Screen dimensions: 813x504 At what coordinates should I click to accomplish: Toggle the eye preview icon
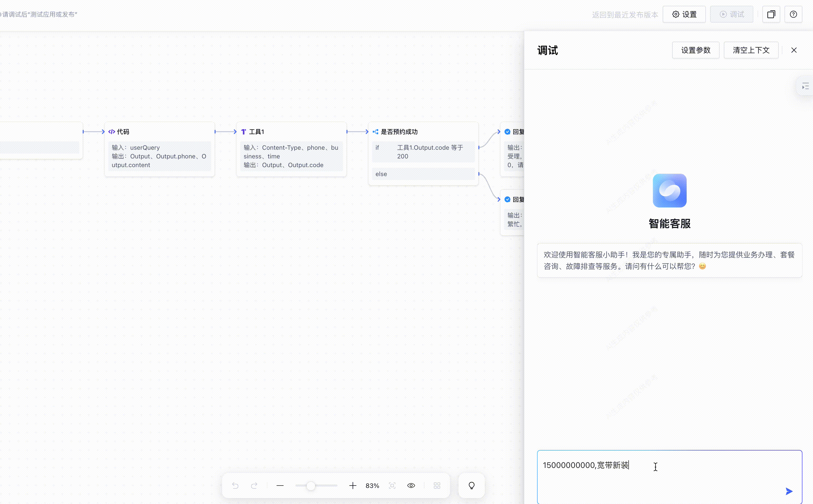(x=411, y=486)
